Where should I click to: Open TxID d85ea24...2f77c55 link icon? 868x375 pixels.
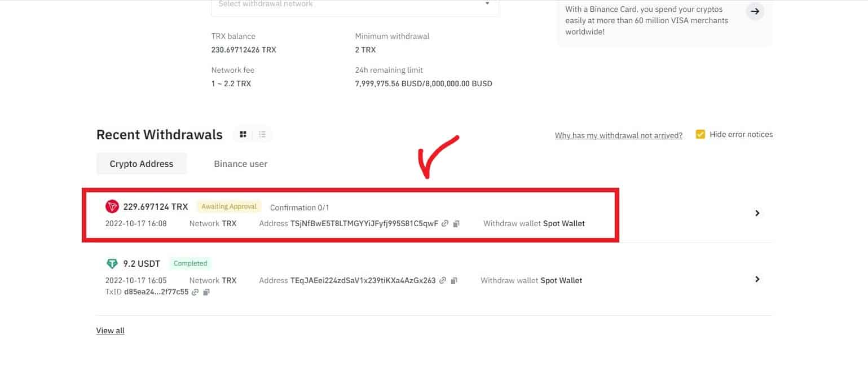pos(195,292)
